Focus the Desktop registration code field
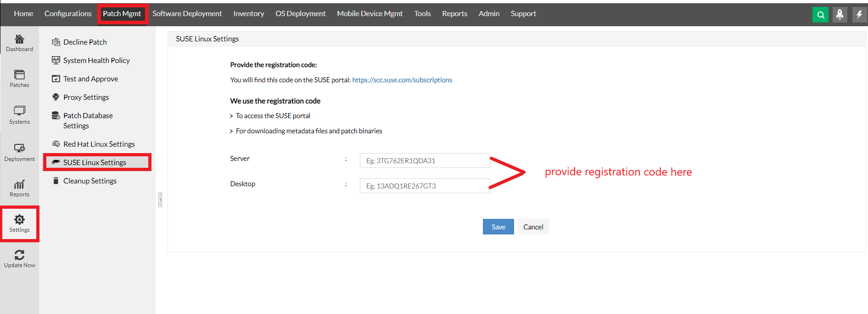The image size is (868, 314). pyautogui.click(x=425, y=186)
